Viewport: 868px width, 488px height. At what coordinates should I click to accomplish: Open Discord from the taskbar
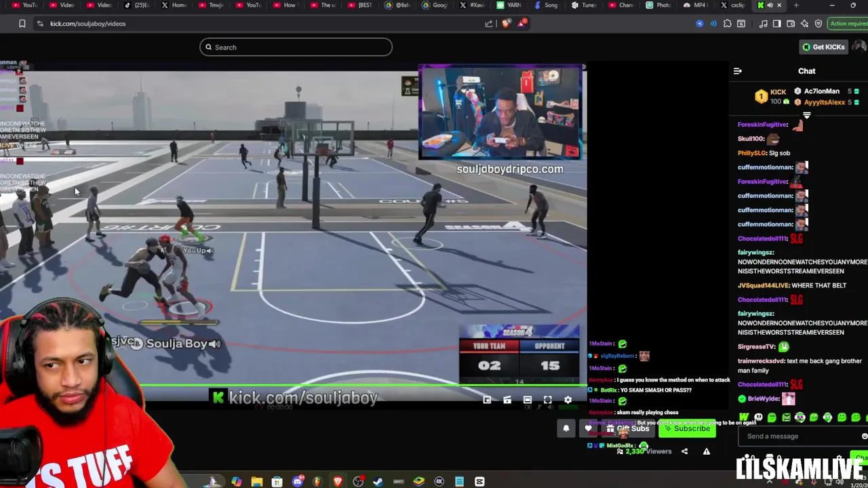(297, 482)
